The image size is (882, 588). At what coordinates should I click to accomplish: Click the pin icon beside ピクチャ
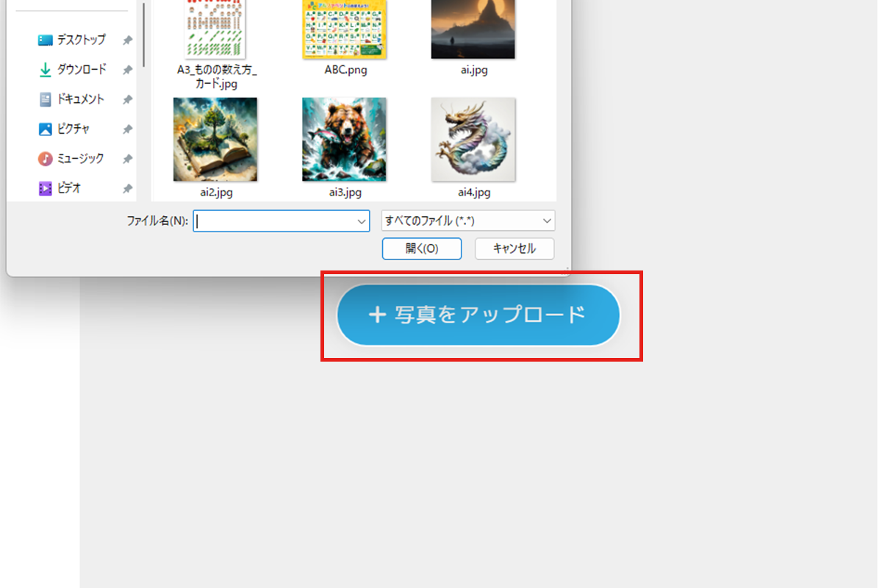[x=126, y=128]
